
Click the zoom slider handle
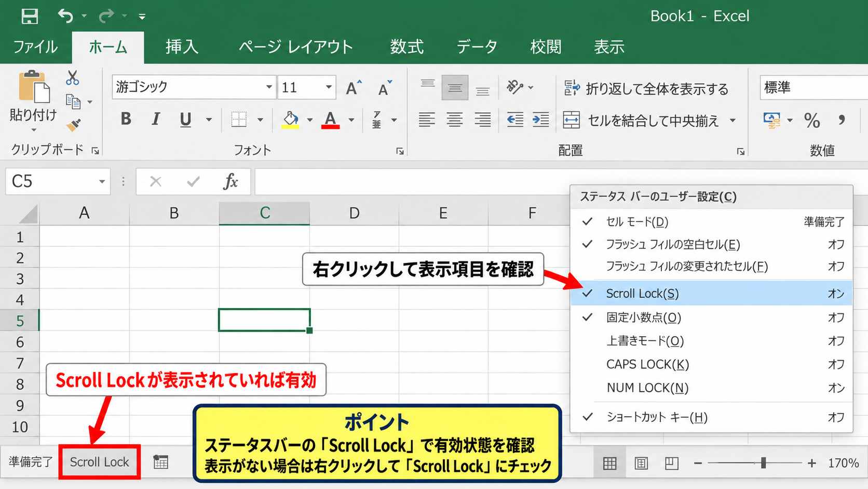[763, 463]
